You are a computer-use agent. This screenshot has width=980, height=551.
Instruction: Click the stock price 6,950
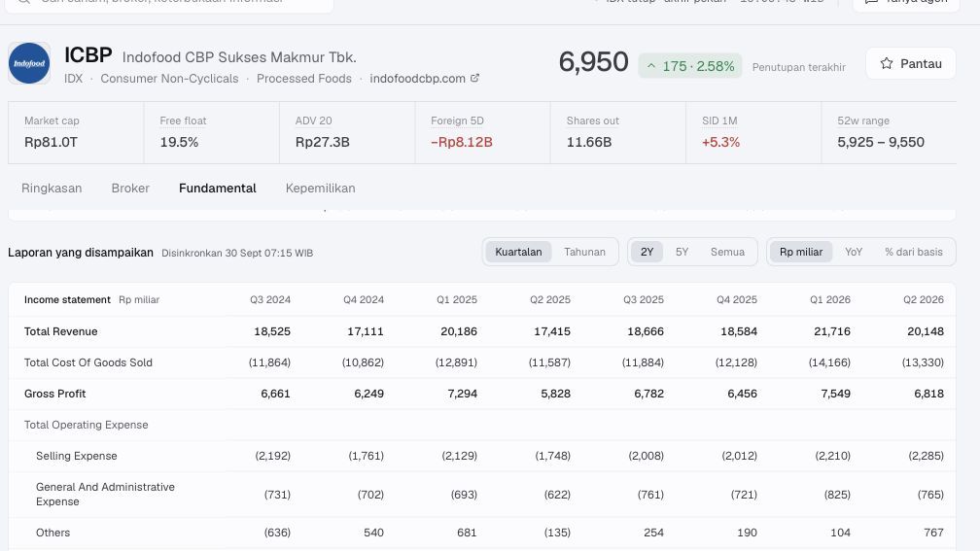(593, 62)
